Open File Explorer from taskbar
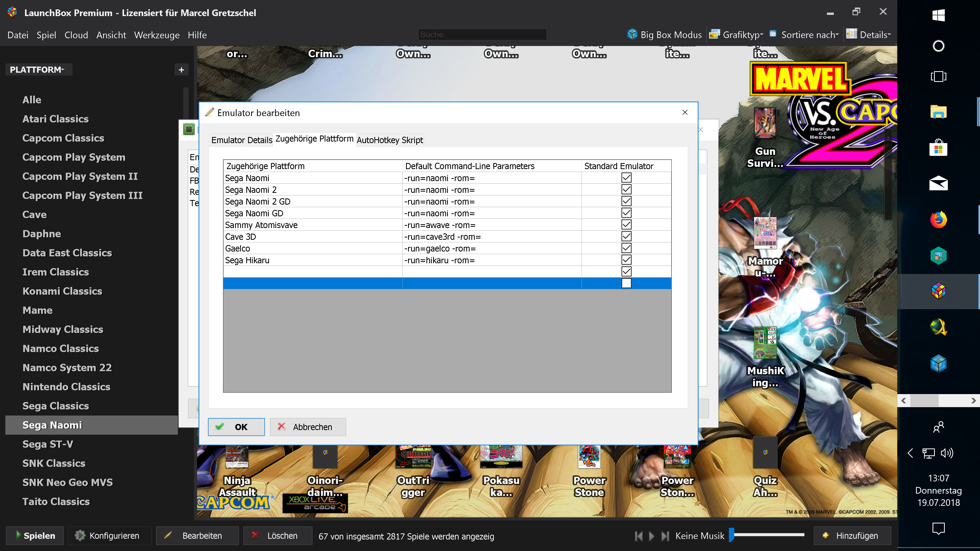Screen dimensions: 980x551 [x=938, y=112]
